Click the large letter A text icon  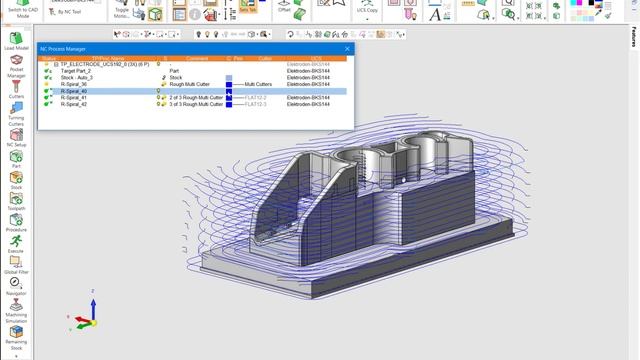click(x=435, y=15)
